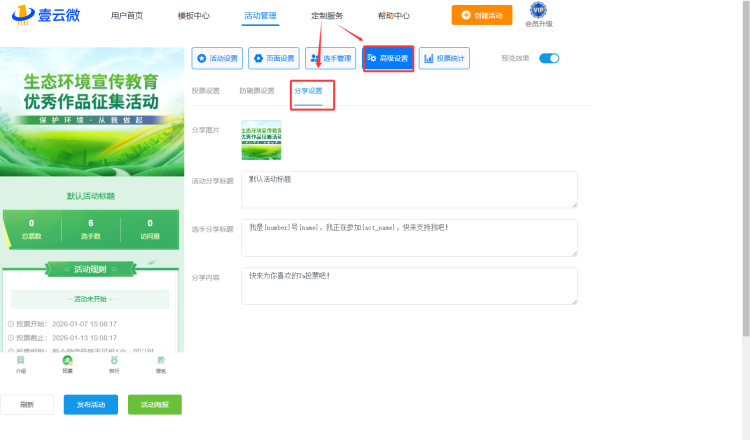Open 页面设置 in the toolbar
Screen dimensions: 750x440
pyautogui.click(x=273, y=59)
